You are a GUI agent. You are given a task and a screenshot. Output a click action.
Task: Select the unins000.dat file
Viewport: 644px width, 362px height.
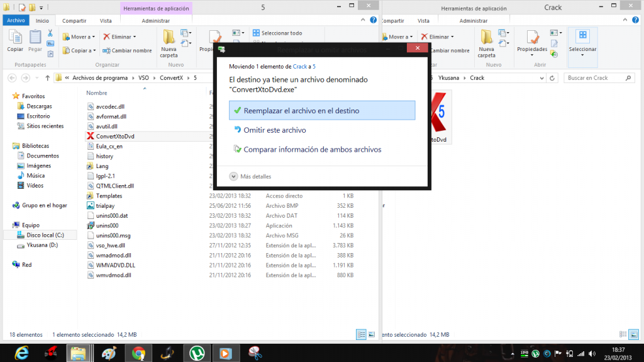[112, 215]
